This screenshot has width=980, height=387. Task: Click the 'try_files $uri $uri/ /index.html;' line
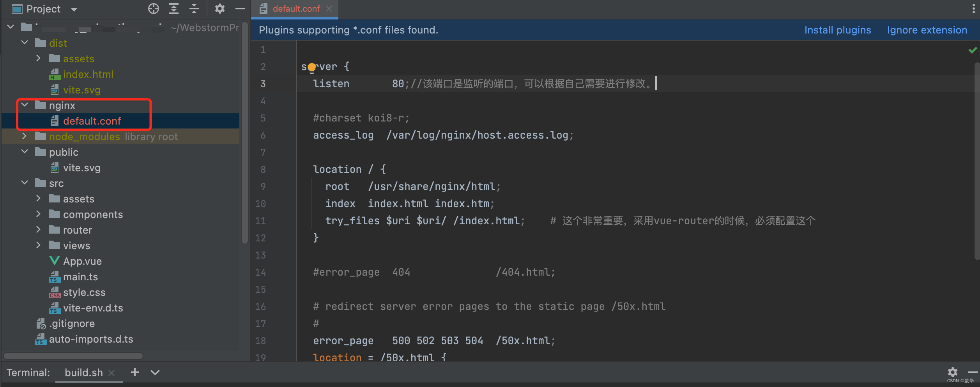click(x=425, y=221)
